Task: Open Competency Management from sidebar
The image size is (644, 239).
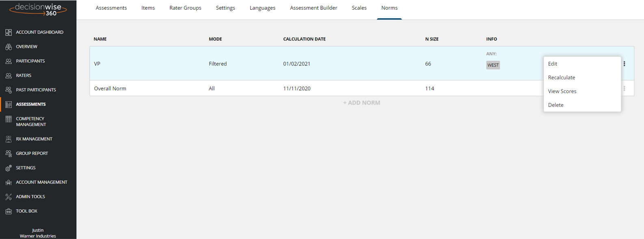Action: point(31,122)
